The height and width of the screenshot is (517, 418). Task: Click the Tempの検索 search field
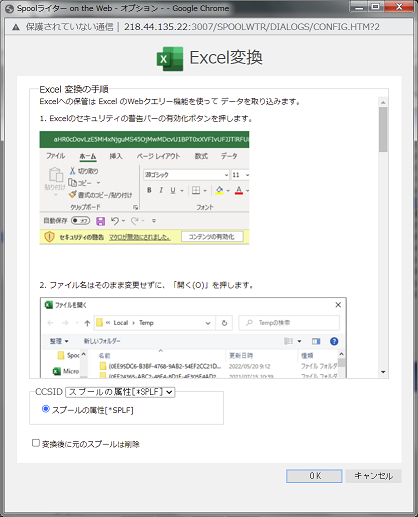[x=289, y=323]
